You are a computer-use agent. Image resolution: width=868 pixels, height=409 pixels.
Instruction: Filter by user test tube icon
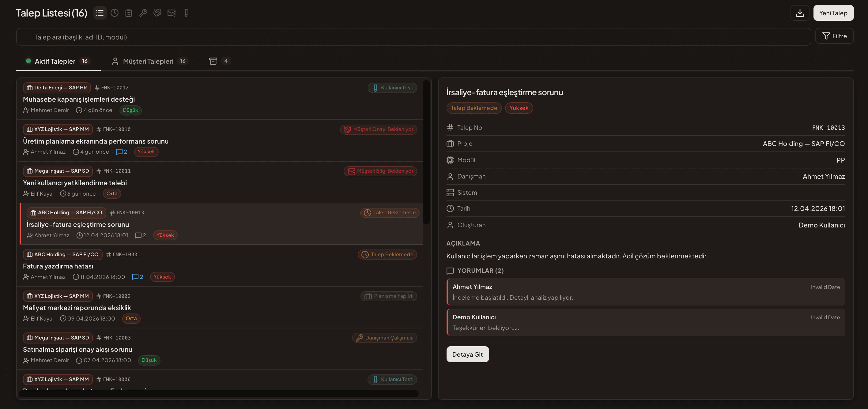186,13
